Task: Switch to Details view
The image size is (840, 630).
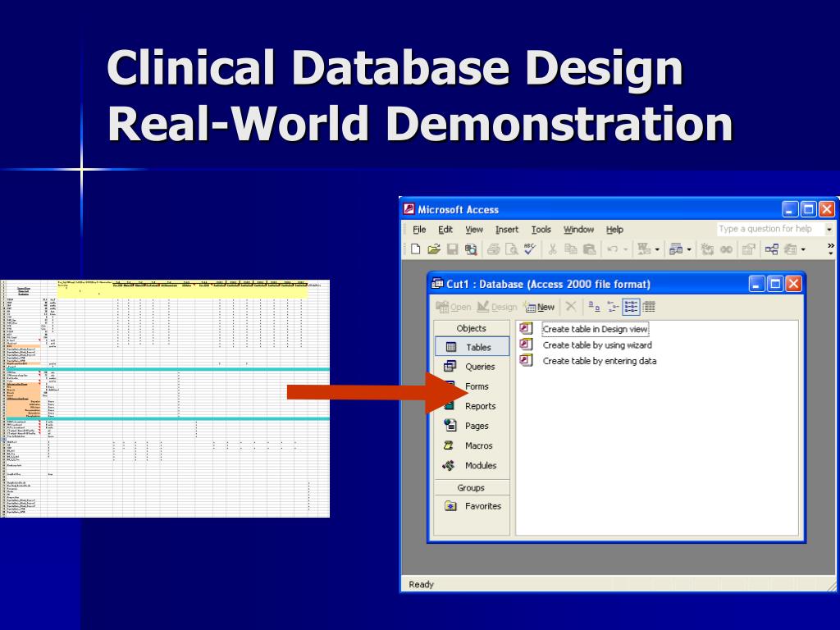Action: 649,307
